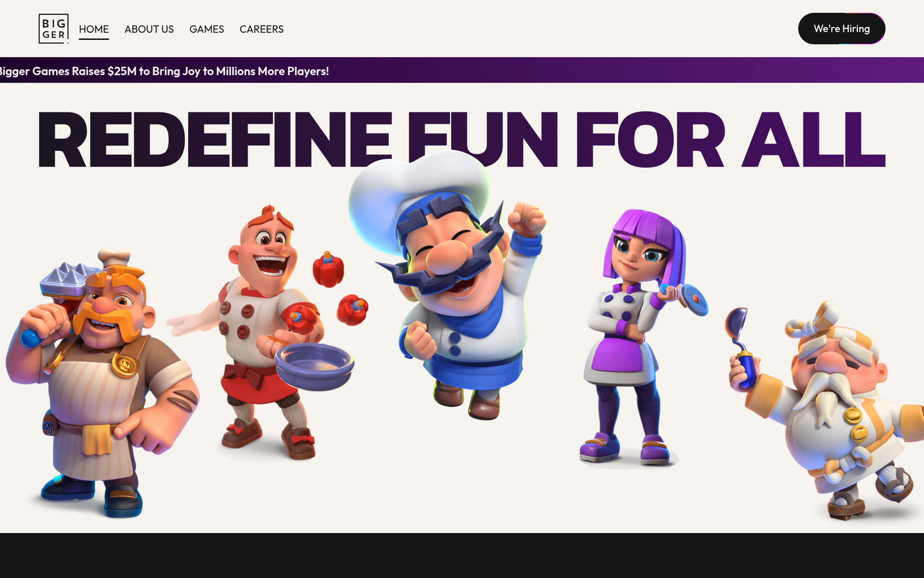Select the orange-bearded chef with hammer
Image resolution: width=924 pixels, height=578 pixels.
coord(103,382)
